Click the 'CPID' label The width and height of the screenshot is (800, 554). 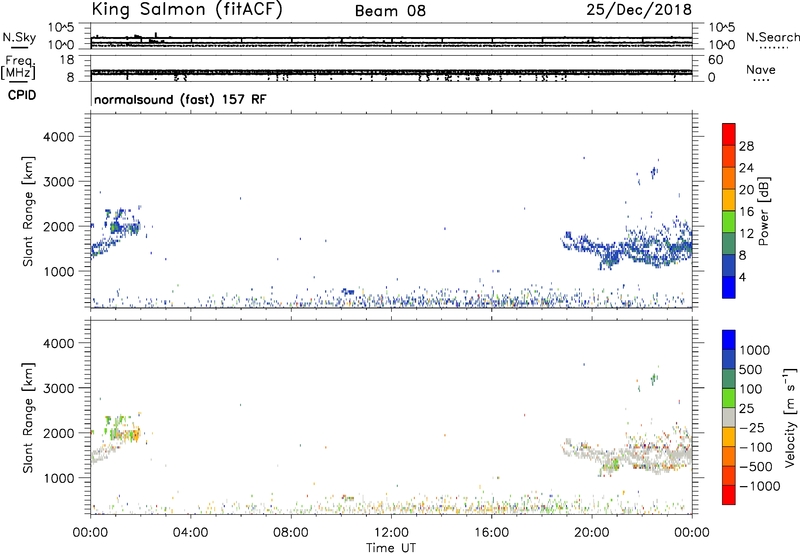click(22, 95)
